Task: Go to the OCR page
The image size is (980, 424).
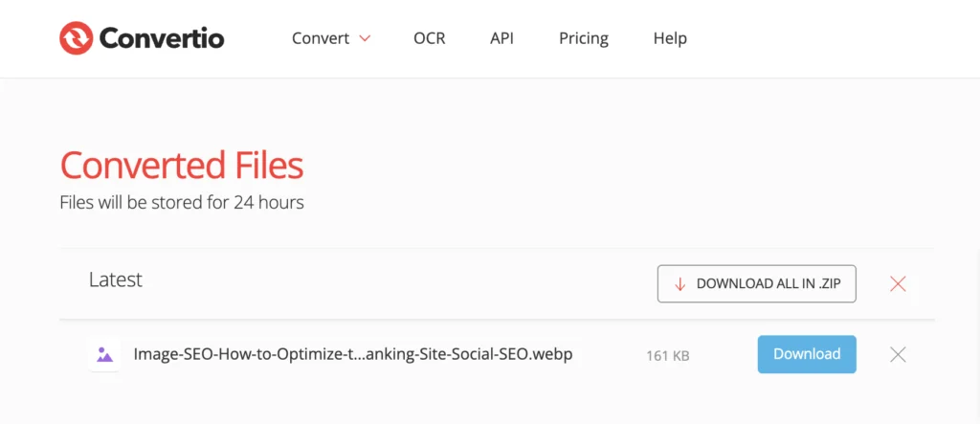Action: [429, 38]
